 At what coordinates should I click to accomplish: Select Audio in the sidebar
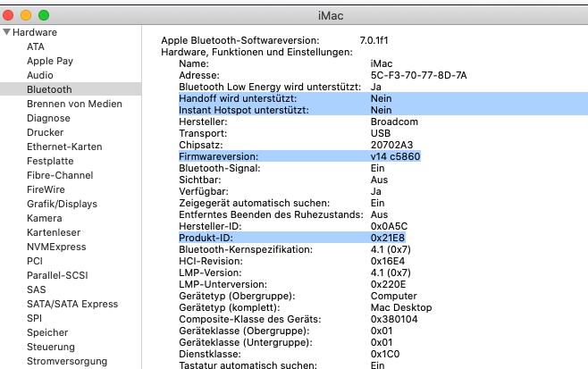coord(40,75)
